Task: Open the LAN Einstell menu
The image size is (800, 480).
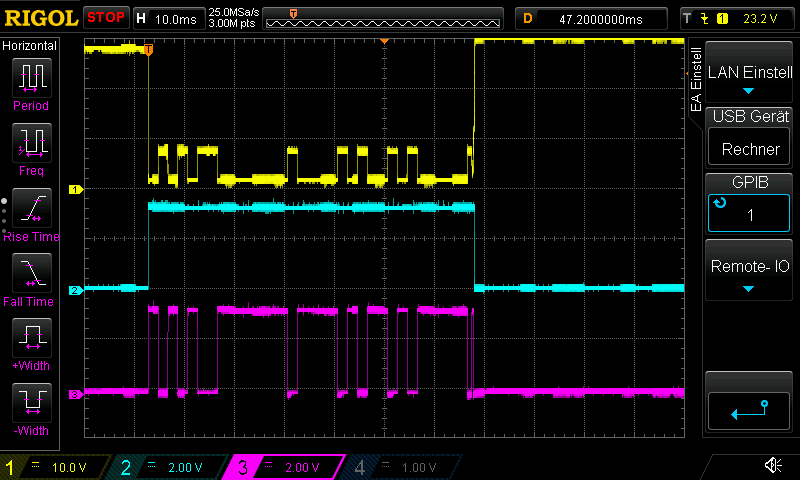Action: [749, 72]
